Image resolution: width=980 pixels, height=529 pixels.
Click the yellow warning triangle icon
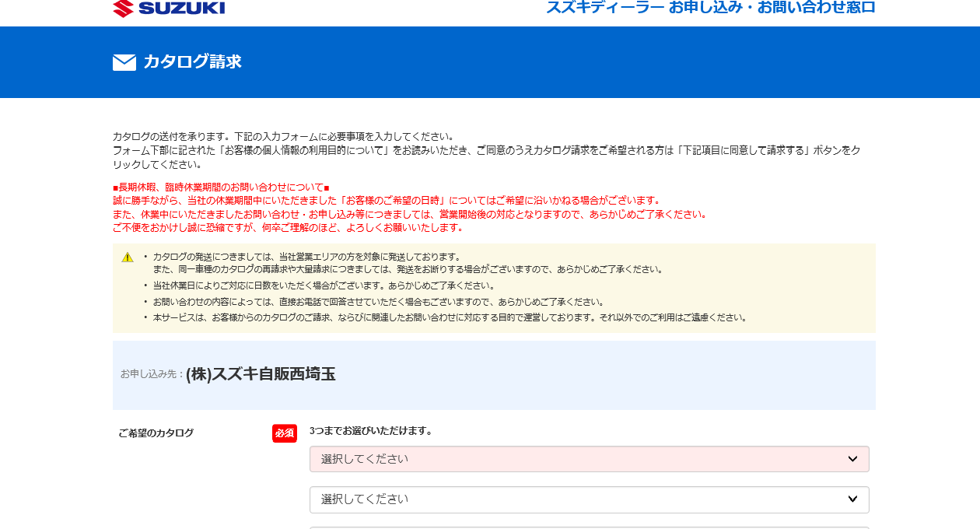coord(128,257)
